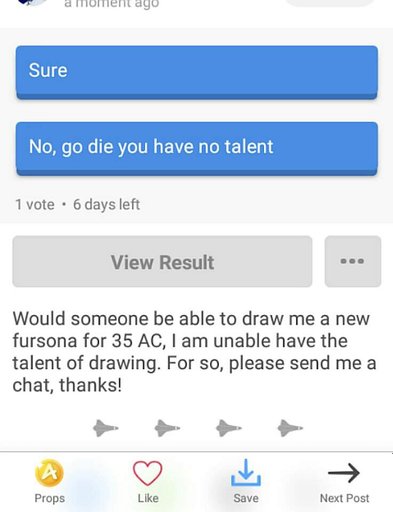Click the third gray jet divider icon

tap(229, 428)
